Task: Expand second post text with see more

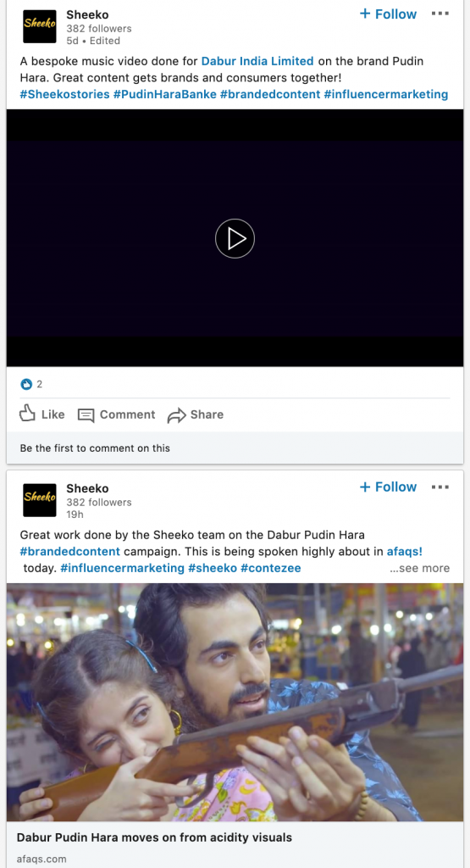Action: pos(420,568)
